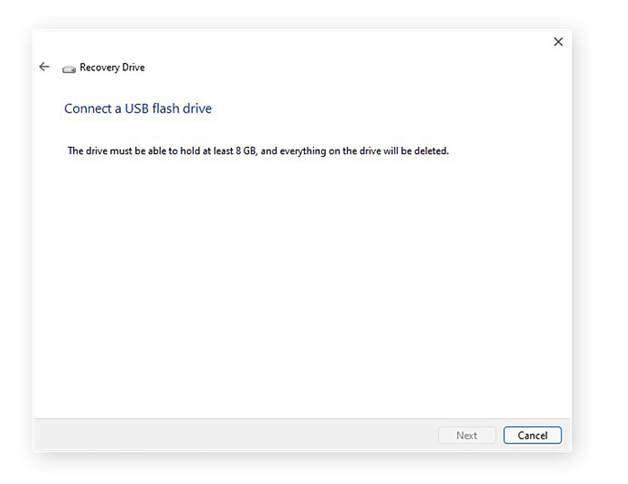Click the "Recovery Drive" title text
The height and width of the screenshot is (484, 628).
[x=112, y=68]
